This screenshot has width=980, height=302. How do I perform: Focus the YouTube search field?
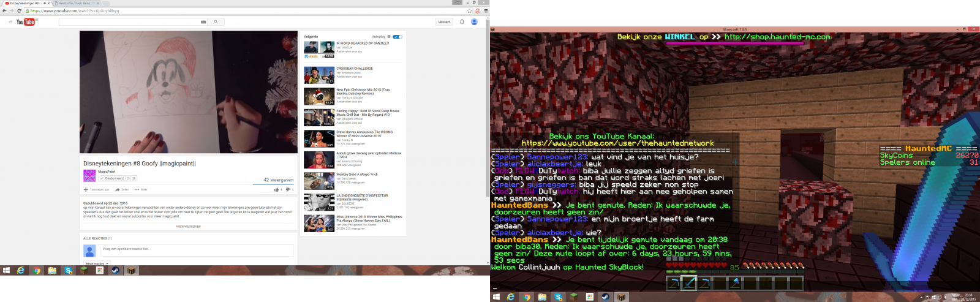pos(130,22)
